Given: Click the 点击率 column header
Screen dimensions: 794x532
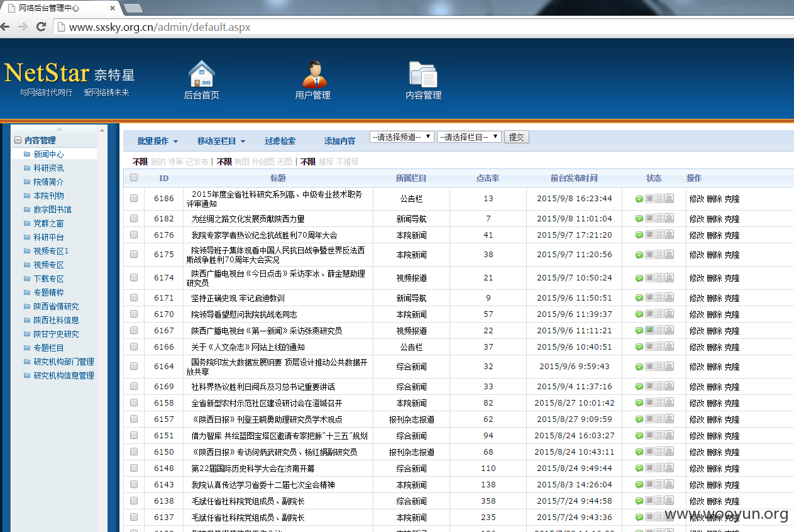Looking at the screenshot, I should 488,178.
